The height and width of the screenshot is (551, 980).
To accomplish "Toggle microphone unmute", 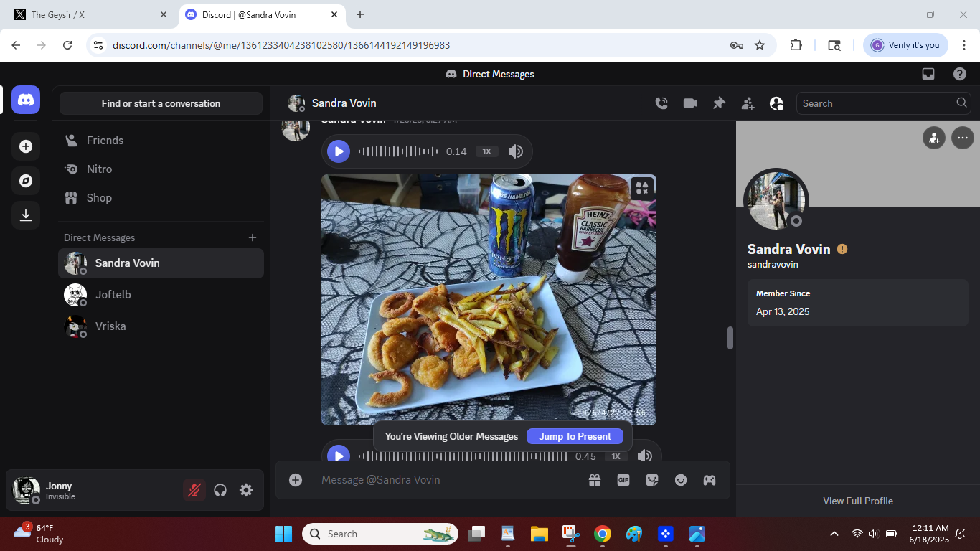I will pos(194,490).
